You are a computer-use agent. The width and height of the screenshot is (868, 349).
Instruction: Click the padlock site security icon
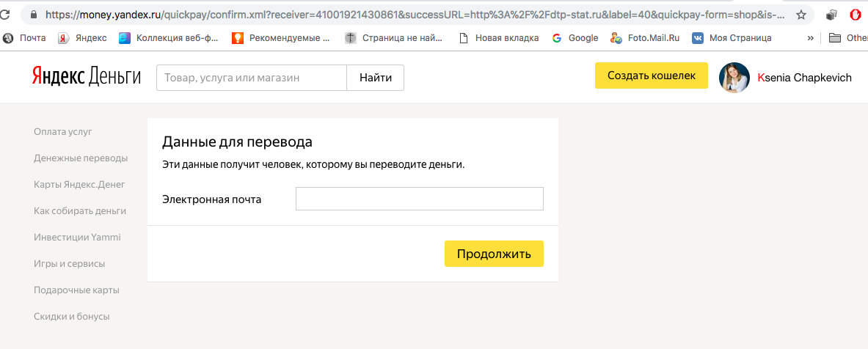point(33,15)
